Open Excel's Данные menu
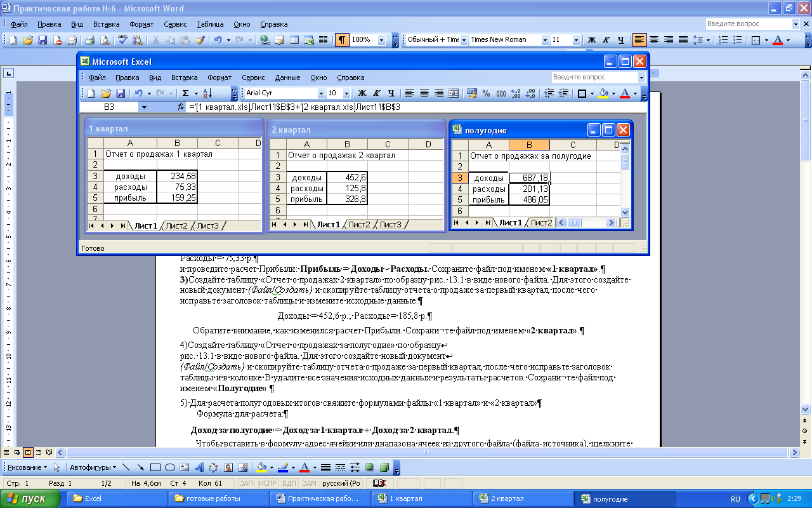Screen dimensions: 812x508 coord(287,77)
